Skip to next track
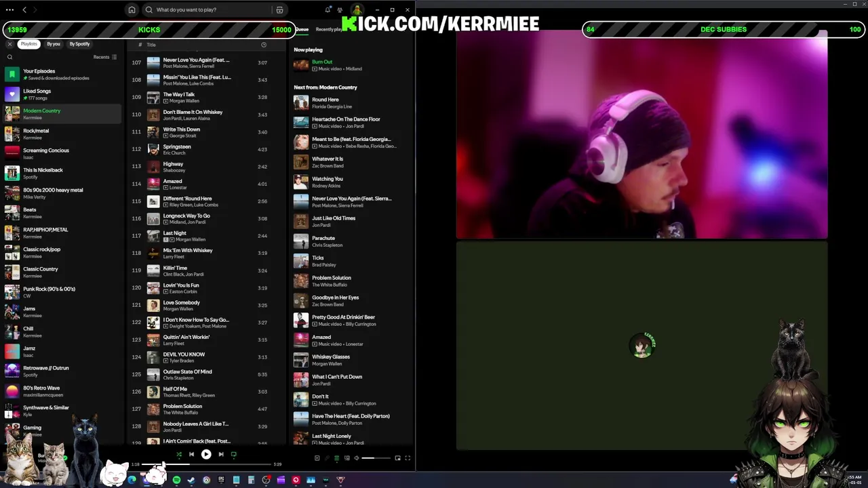The image size is (868, 488). pyautogui.click(x=221, y=455)
